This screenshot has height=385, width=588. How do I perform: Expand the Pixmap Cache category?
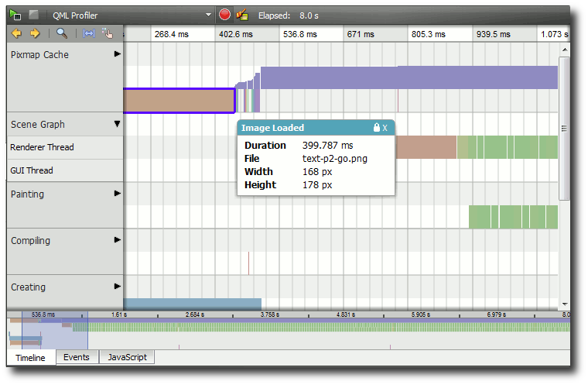(118, 54)
